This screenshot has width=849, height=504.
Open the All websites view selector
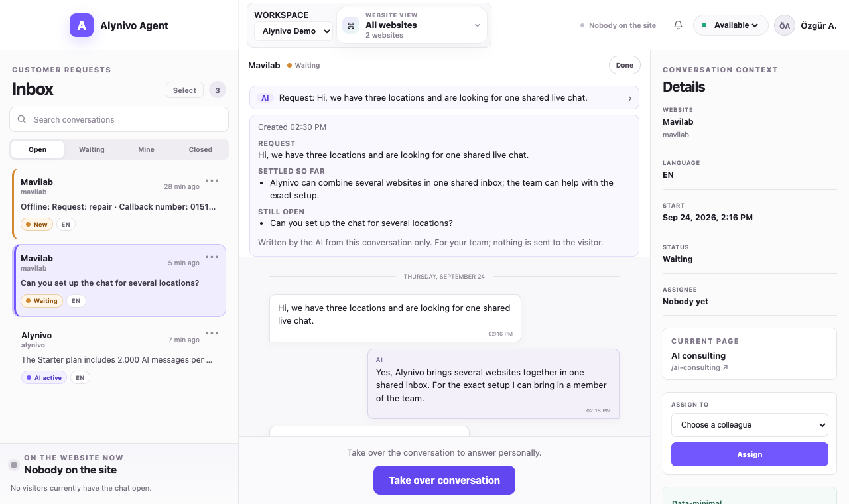[x=412, y=25]
